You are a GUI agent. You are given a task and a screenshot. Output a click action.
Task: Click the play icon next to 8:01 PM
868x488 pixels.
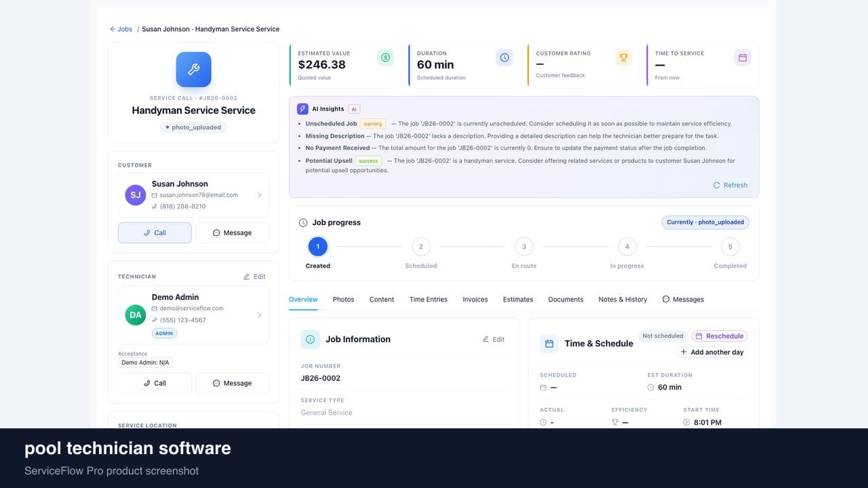click(x=686, y=422)
